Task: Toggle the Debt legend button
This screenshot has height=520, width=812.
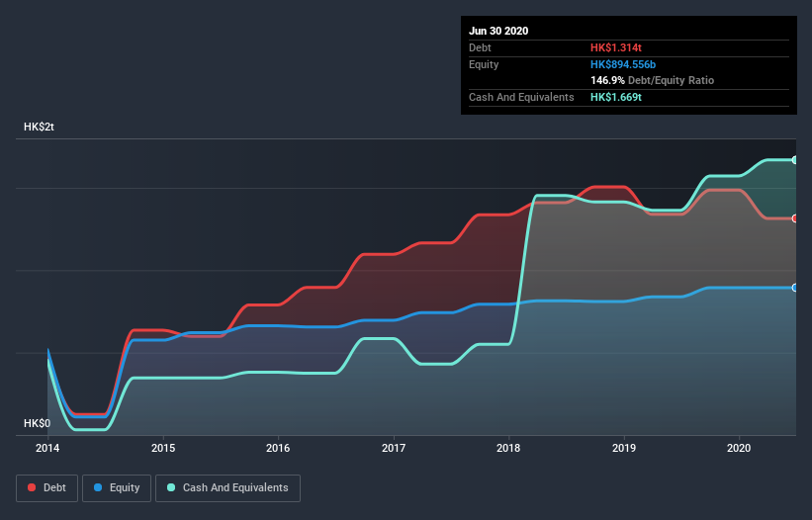Action: 47,488
